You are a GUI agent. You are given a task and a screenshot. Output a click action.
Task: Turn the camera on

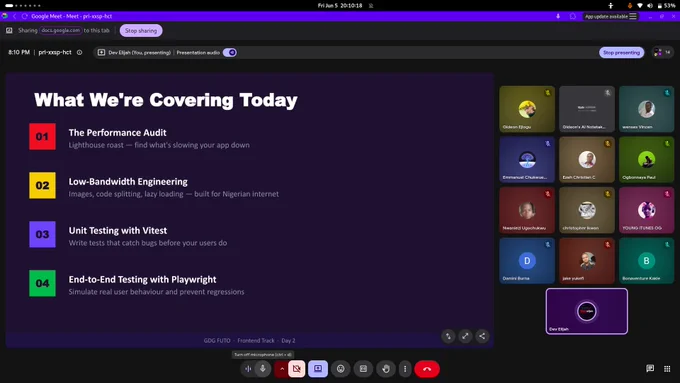tap(297, 369)
